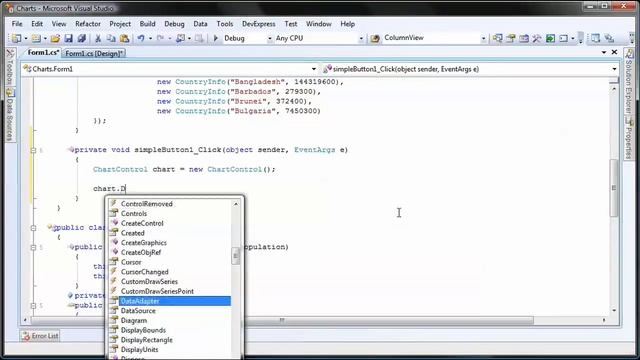This screenshot has width=640, height=360.
Task: Open toolbar options overflow arrow
Action: tap(580, 38)
